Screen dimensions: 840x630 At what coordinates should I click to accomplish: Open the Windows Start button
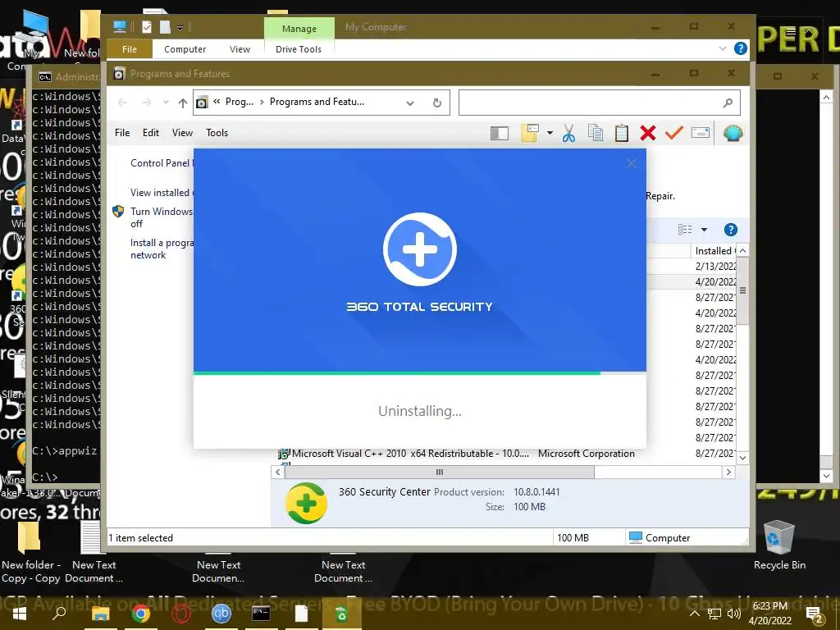(20, 614)
